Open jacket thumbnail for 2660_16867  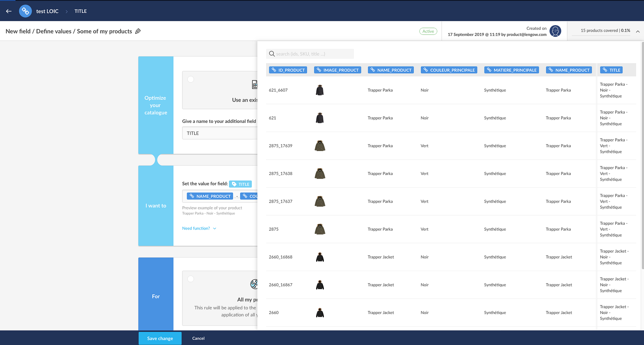pos(320,285)
